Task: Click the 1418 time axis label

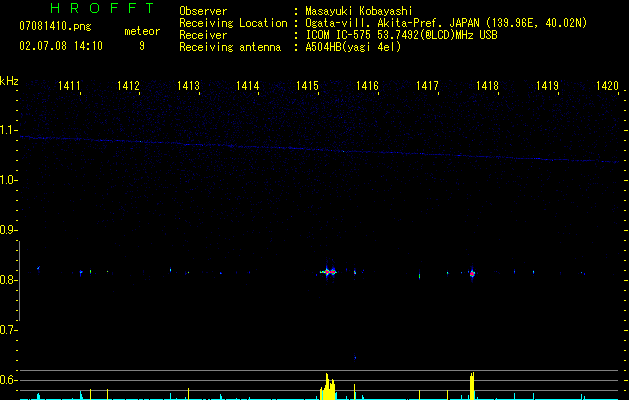Action: (x=487, y=86)
